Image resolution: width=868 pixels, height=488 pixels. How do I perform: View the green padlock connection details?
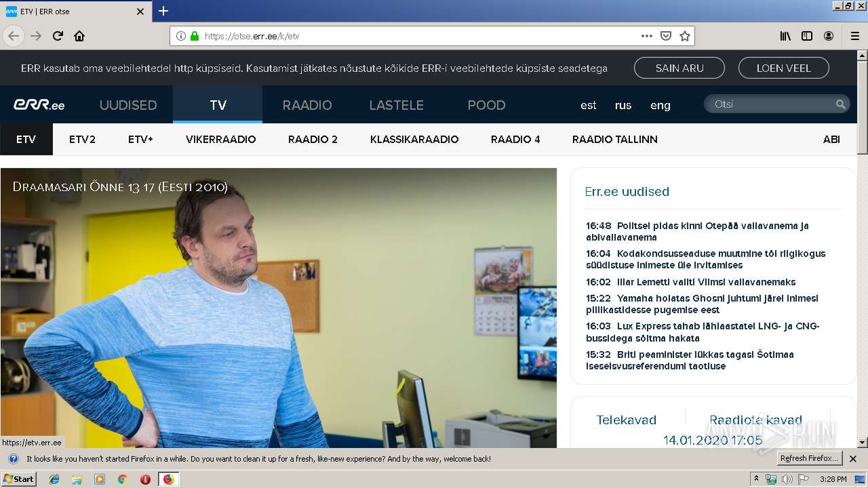195,36
